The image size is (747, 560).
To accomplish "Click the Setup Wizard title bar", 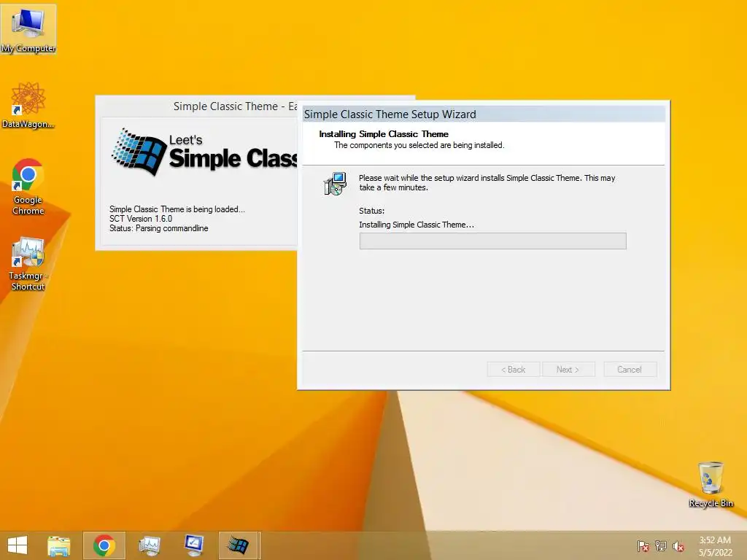I will pos(484,114).
